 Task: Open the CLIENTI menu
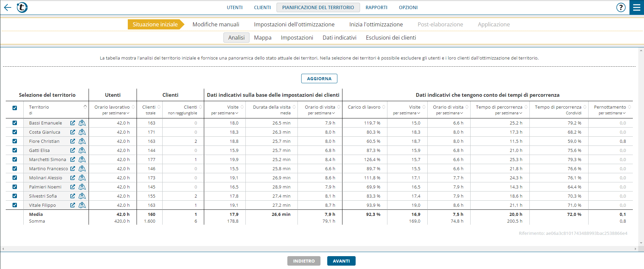[x=262, y=7]
